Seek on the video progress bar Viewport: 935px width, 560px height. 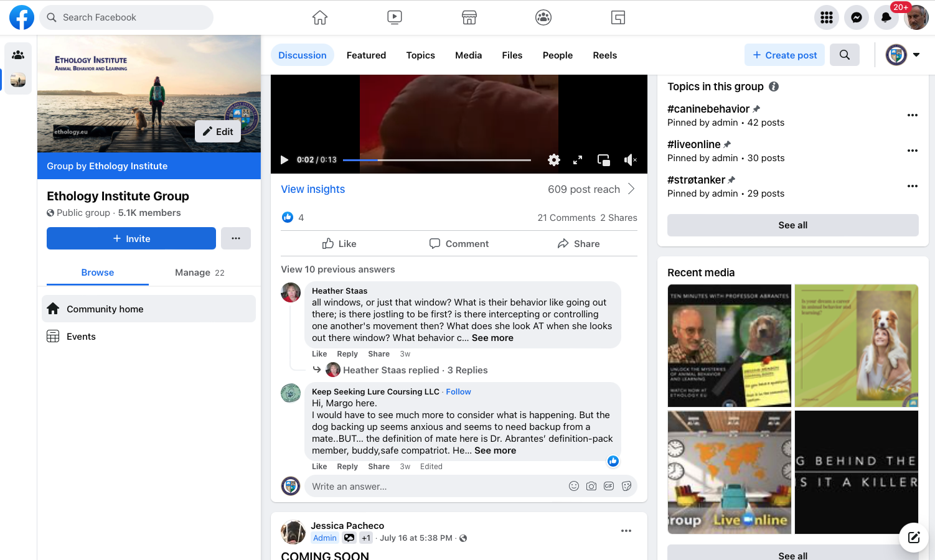click(437, 160)
